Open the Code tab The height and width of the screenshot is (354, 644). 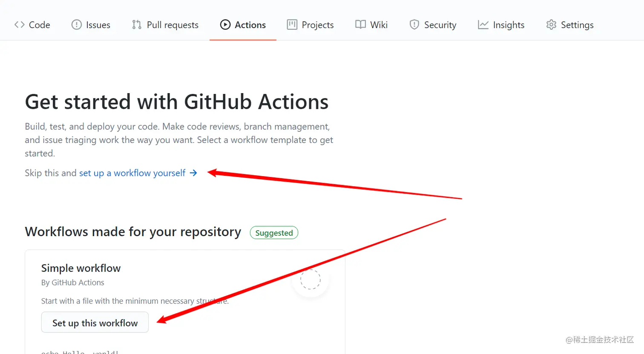point(32,25)
